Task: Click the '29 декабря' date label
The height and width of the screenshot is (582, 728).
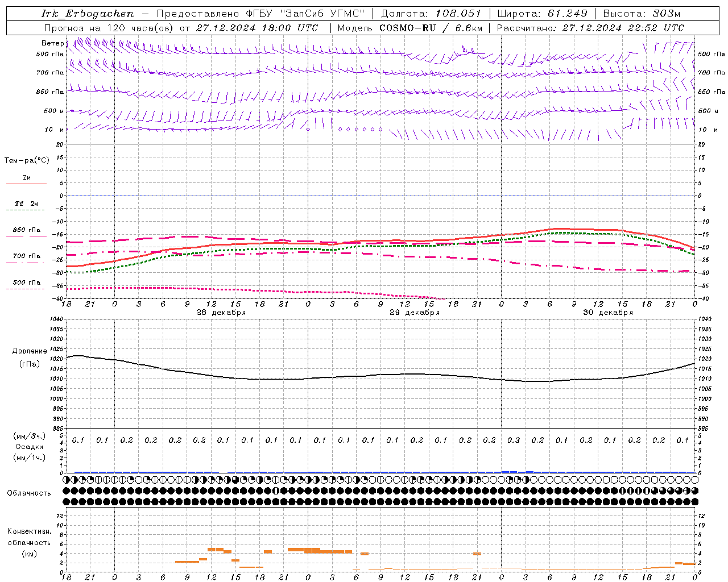Action: 415,313
